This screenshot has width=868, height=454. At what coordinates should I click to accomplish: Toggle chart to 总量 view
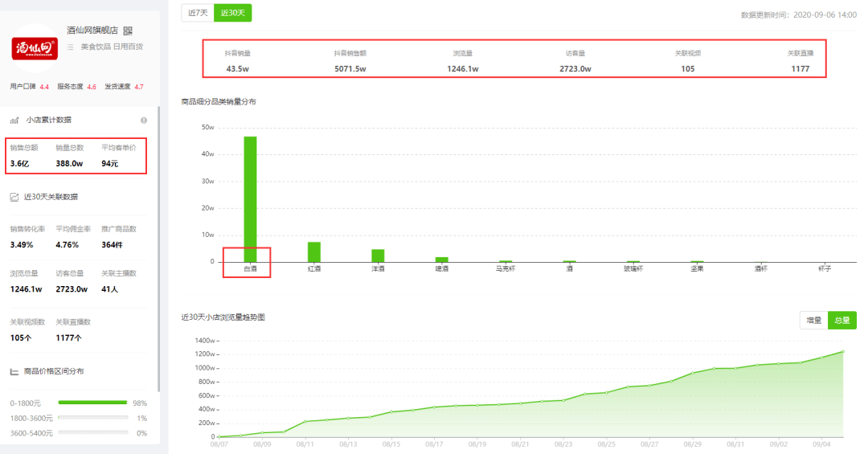click(842, 321)
